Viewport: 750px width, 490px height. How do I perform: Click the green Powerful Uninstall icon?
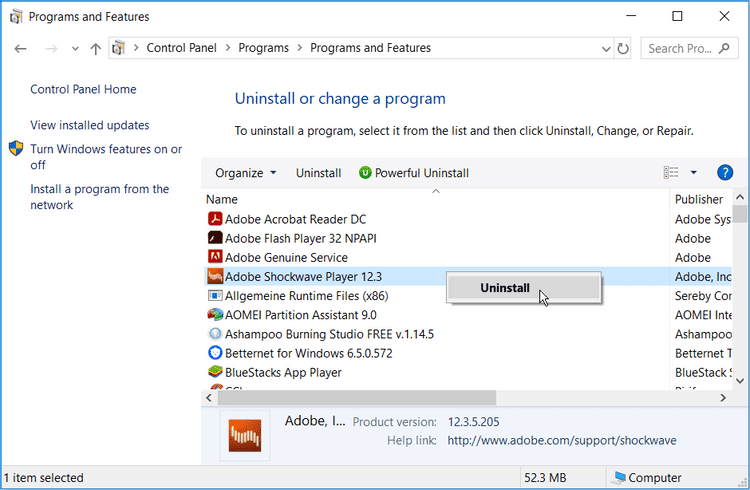365,172
